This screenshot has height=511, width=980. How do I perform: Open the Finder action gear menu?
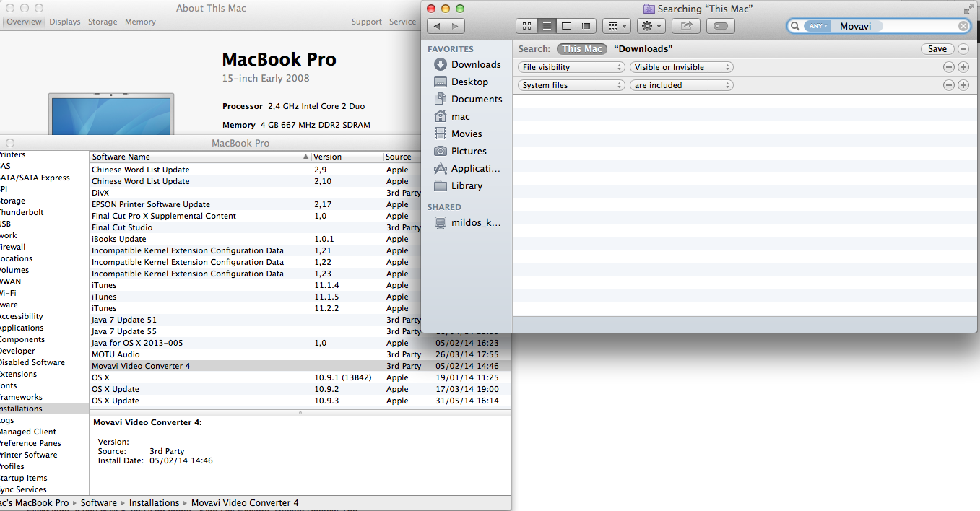click(x=651, y=26)
